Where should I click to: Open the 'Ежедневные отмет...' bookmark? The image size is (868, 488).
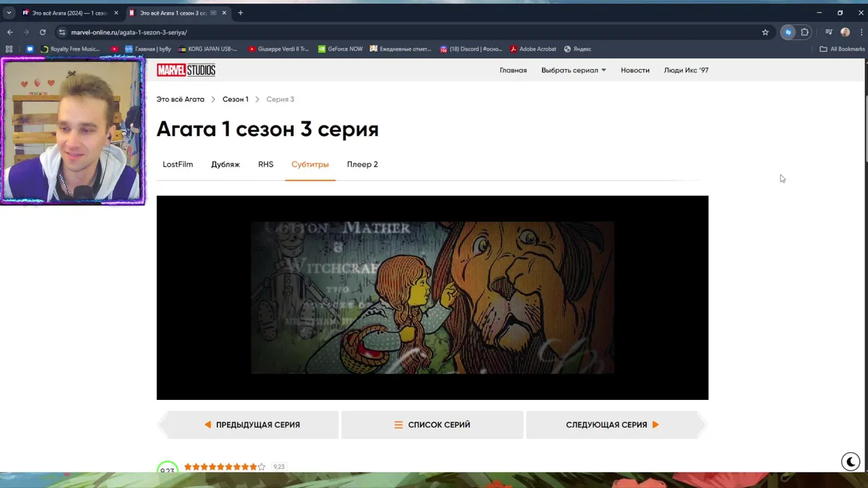pyautogui.click(x=400, y=49)
